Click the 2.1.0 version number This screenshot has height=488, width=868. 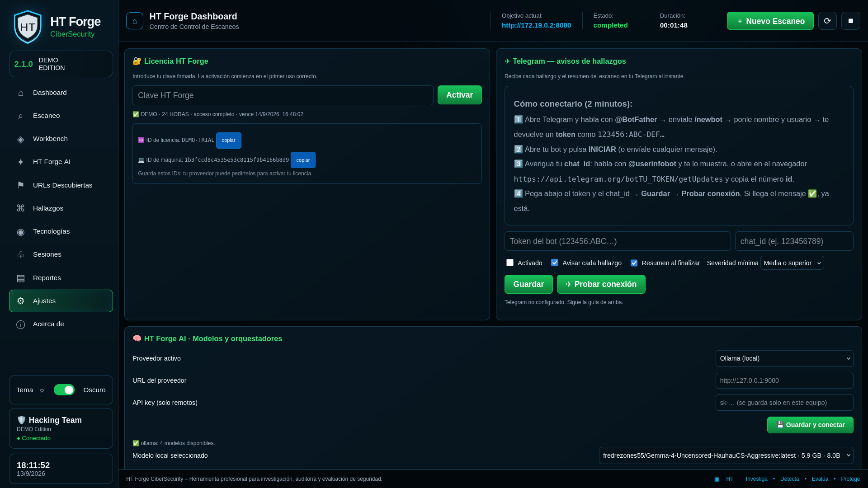(24, 64)
